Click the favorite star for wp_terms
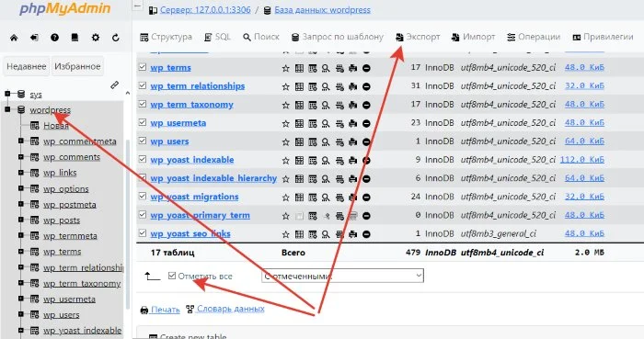644x339 pixels. tap(286, 68)
